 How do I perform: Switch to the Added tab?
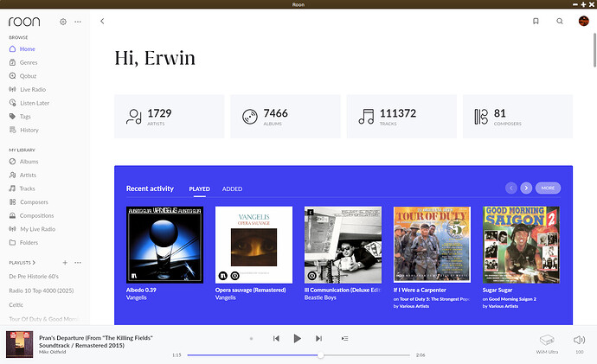232,189
